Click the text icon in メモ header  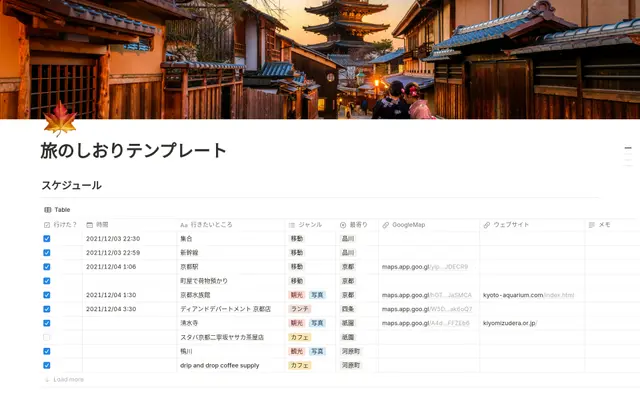coord(592,225)
